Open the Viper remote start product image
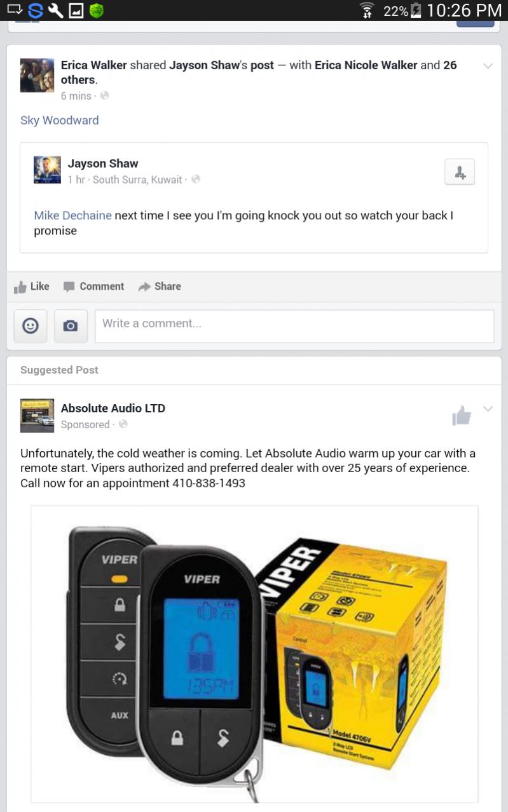This screenshot has width=508, height=812. pos(254,654)
